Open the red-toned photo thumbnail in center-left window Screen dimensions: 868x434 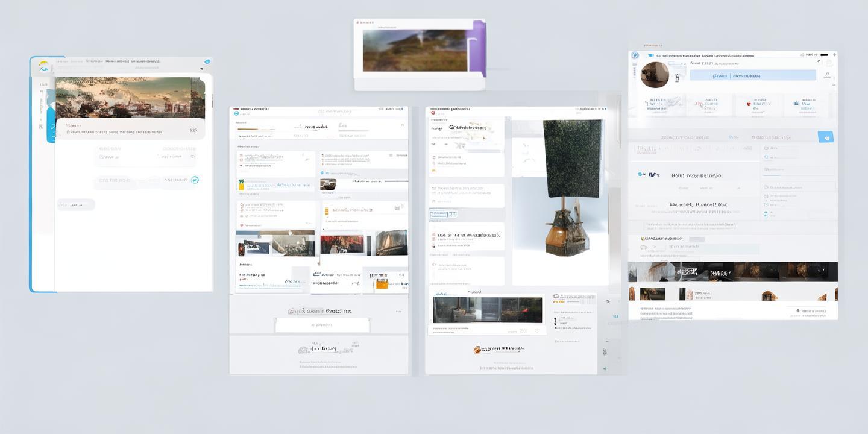point(342,245)
